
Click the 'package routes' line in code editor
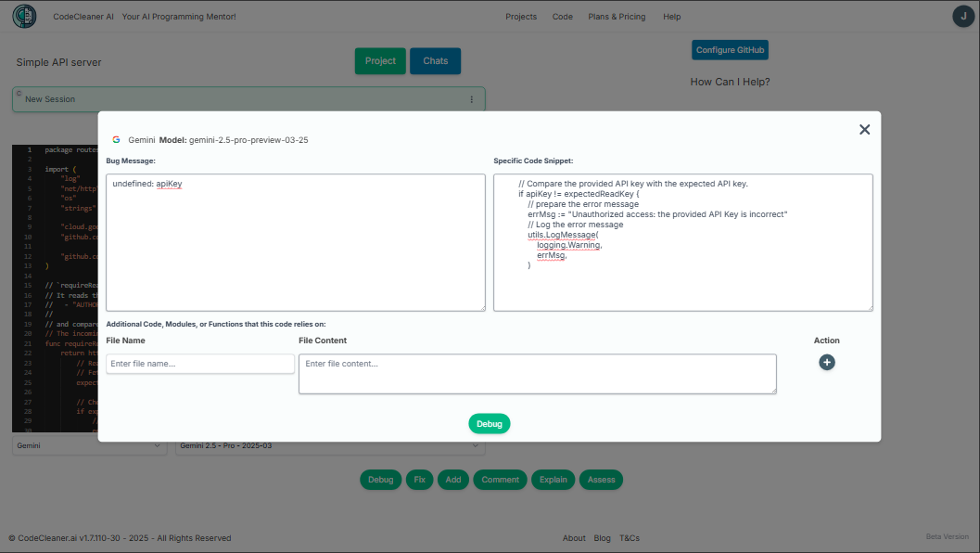[x=71, y=150]
